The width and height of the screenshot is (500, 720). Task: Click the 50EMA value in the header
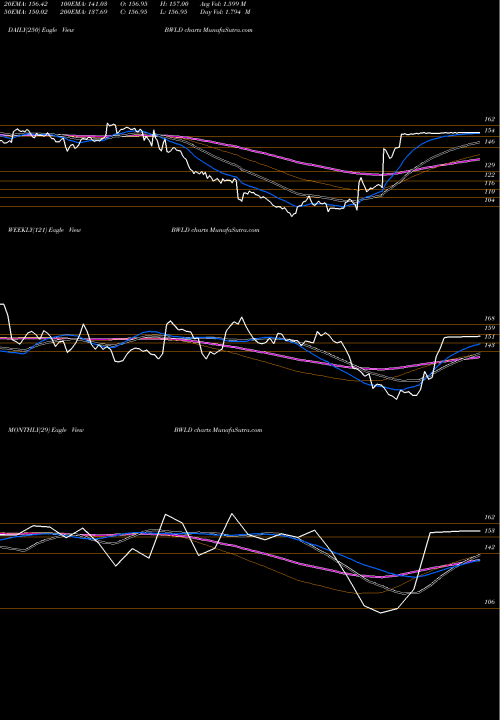coord(28,12)
